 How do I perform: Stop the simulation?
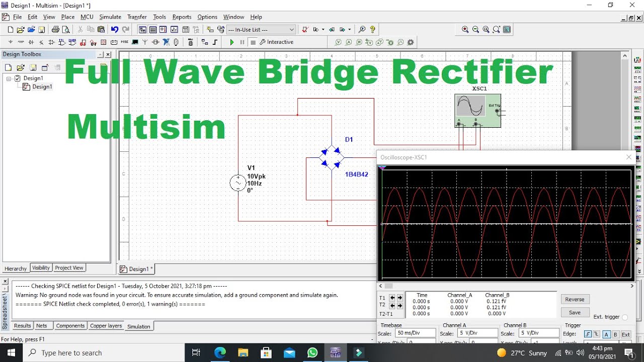[253, 42]
